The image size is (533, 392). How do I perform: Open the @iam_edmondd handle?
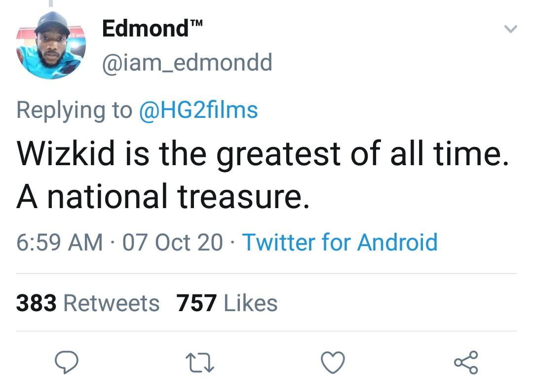187,63
